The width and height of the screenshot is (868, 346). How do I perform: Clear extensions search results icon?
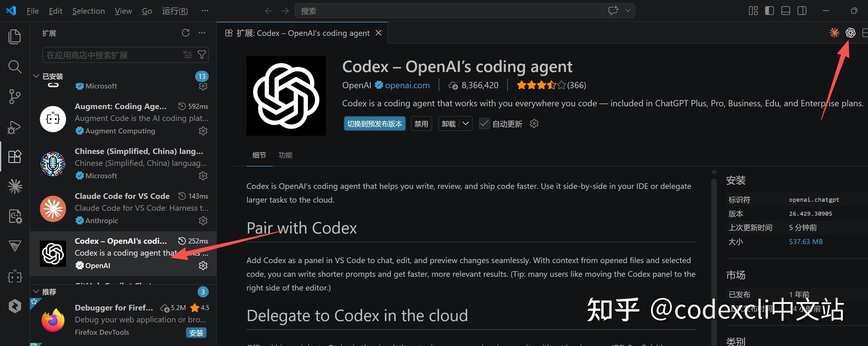tap(187, 54)
